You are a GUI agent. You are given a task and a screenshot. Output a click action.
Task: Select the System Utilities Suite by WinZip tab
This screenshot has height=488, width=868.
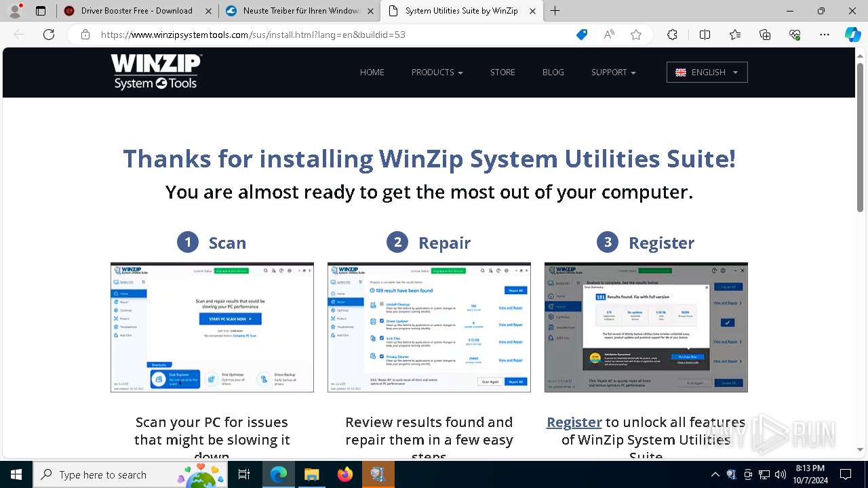coord(462,11)
